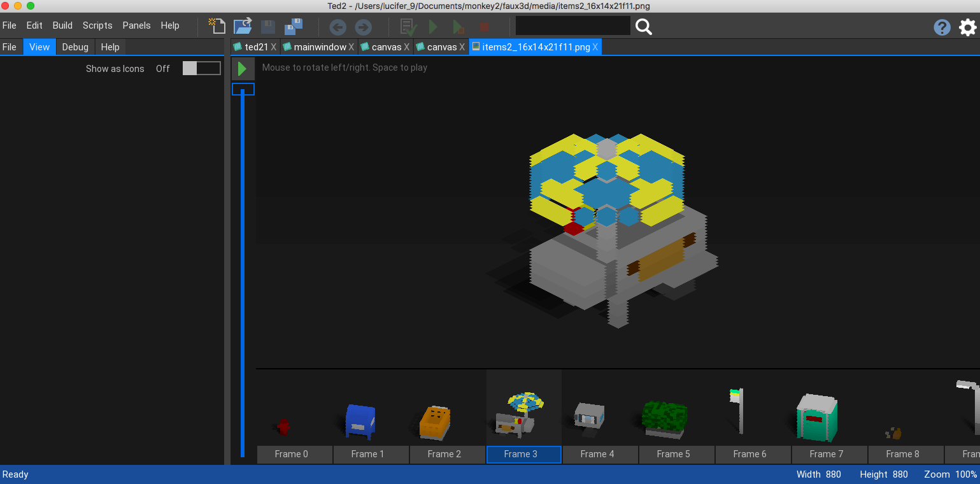
Task: Select Frame 1 blue mailbox thumbnail
Action: [x=360, y=421]
